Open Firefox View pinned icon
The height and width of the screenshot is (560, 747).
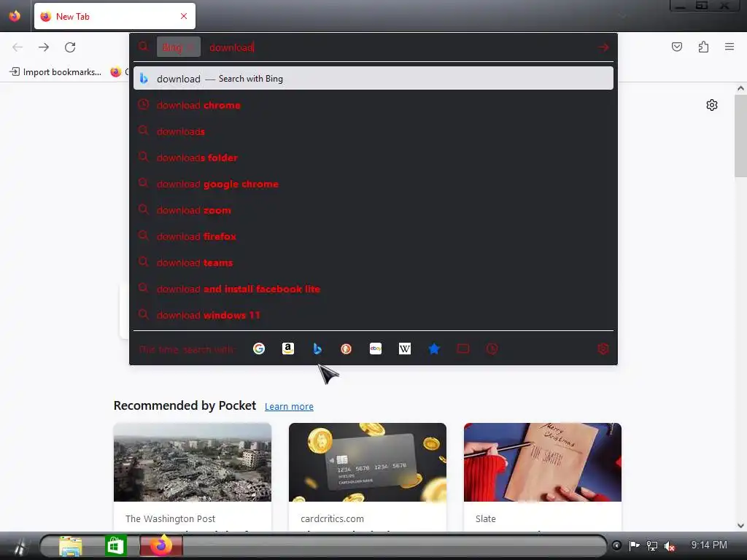coord(15,16)
